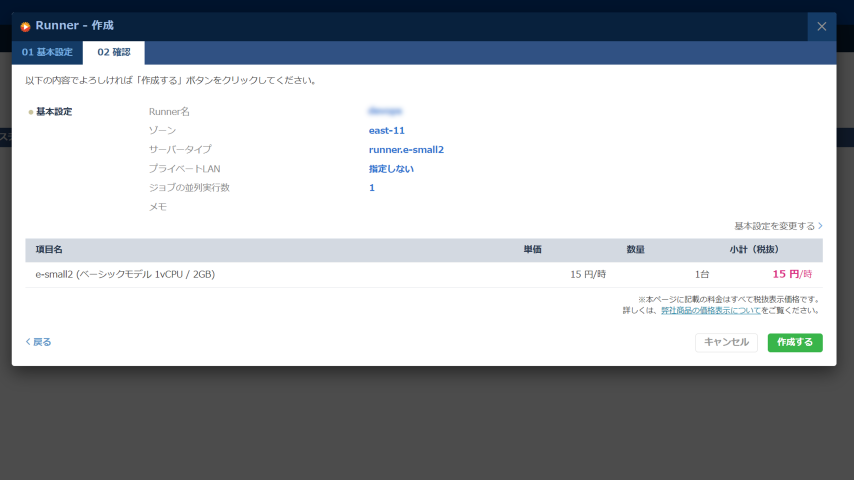Click the プライベートLAN value 指定しない
The image size is (854, 480).
click(391, 168)
